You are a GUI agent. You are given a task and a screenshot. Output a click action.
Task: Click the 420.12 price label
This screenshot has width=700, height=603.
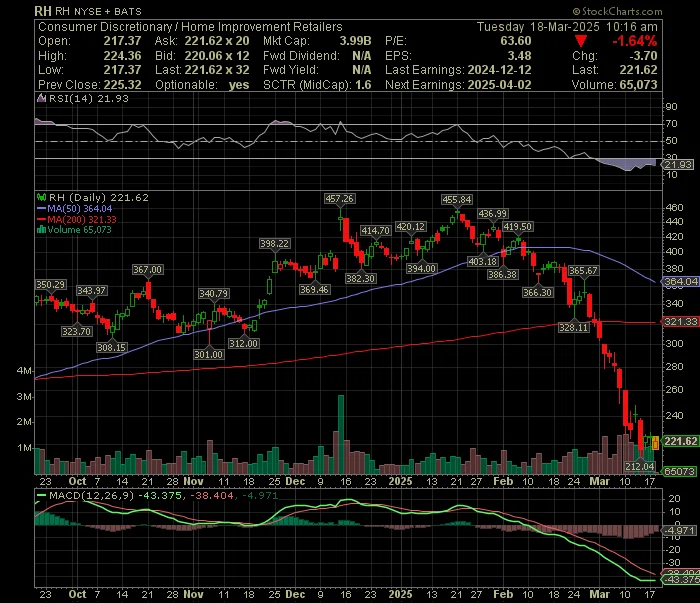(x=411, y=227)
